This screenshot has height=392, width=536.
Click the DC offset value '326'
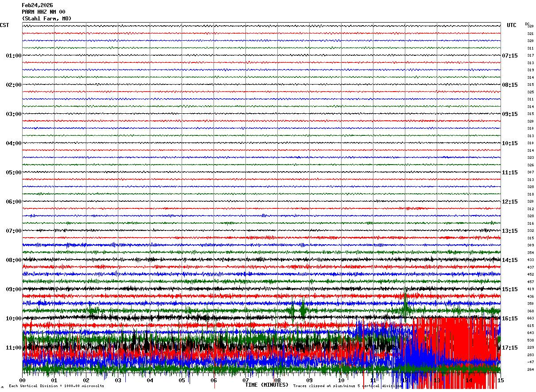pos(530,165)
